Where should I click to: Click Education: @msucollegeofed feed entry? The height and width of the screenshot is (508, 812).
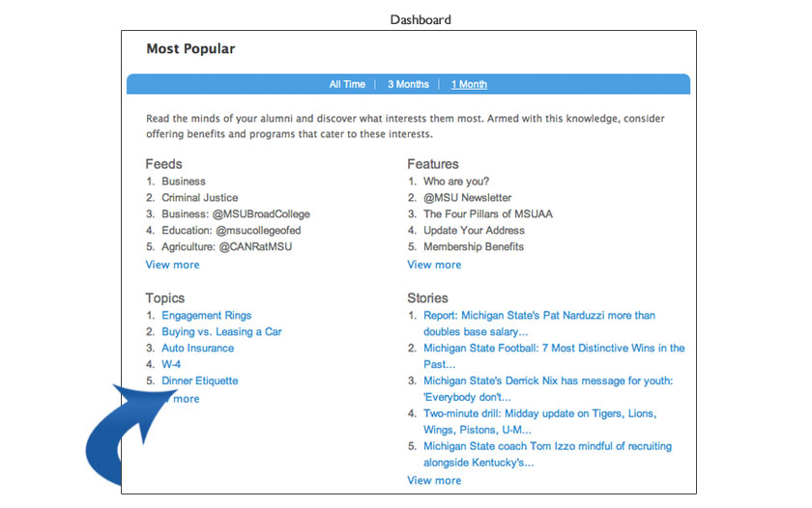click(x=231, y=230)
